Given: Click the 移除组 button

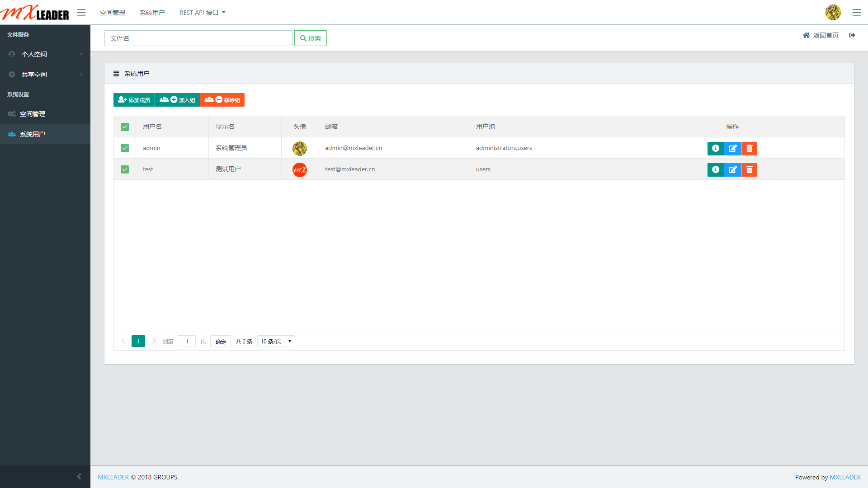Looking at the screenshot, I should pos(222,100).
